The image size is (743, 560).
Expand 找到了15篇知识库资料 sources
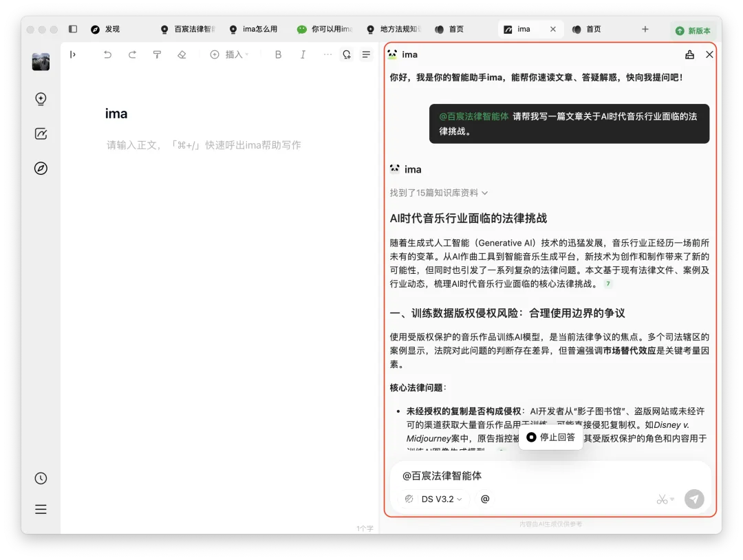click(439, 193)
